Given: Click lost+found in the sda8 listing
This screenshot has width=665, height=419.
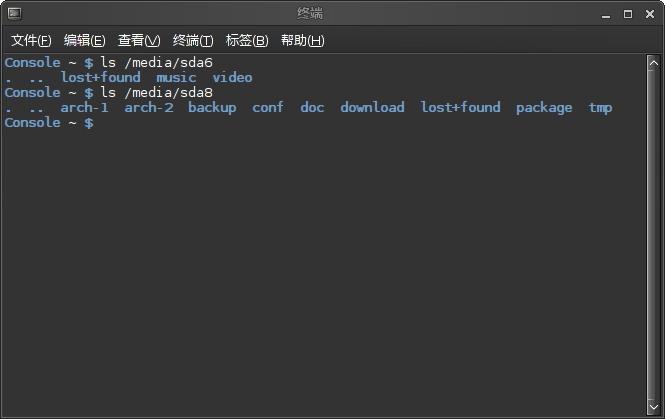Looking at the screenshot, I should (461, 108).
